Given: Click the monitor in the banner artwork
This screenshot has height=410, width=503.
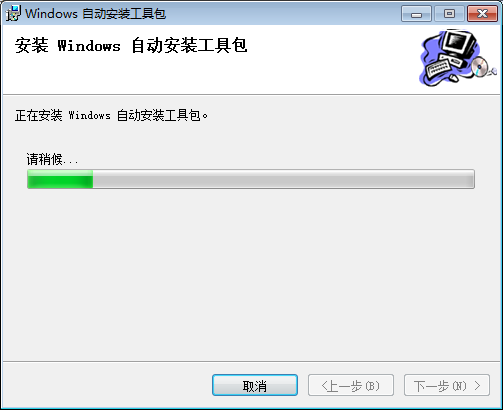Looking at the screenshot, I should [x=460, y=45].
